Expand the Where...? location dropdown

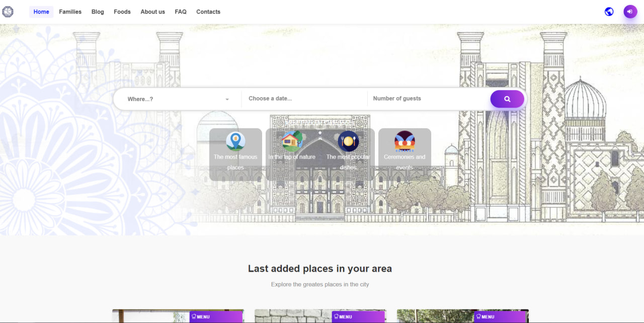[x=178, y=99]
